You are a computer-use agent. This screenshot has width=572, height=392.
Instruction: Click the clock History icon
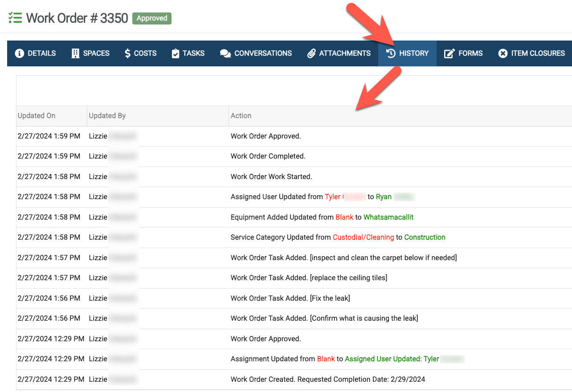[391, 53]
